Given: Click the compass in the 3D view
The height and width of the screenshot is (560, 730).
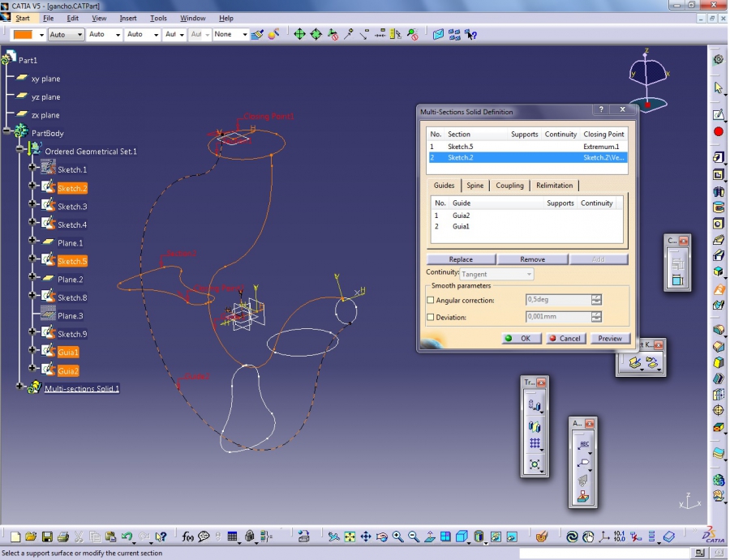Looking at the screenshot, I should 647,79.
